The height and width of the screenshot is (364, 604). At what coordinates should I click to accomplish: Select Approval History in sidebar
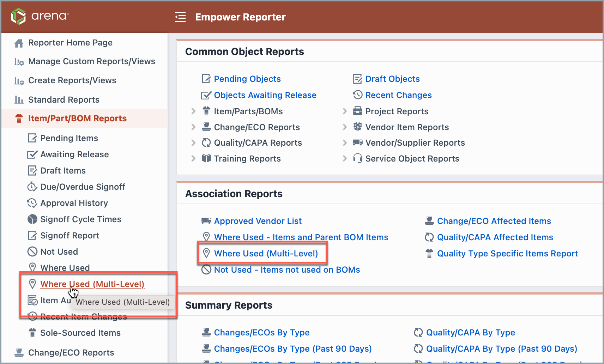click(74, 203)
